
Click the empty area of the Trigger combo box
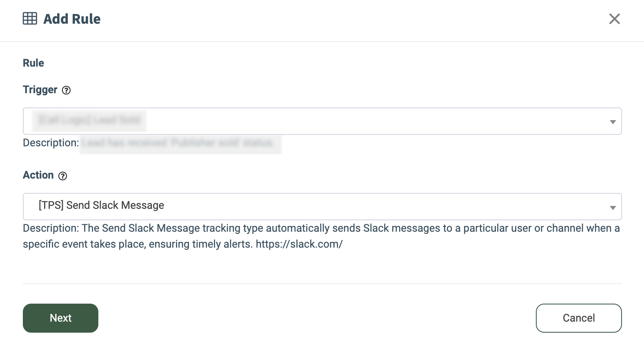(x=367, y=121)
